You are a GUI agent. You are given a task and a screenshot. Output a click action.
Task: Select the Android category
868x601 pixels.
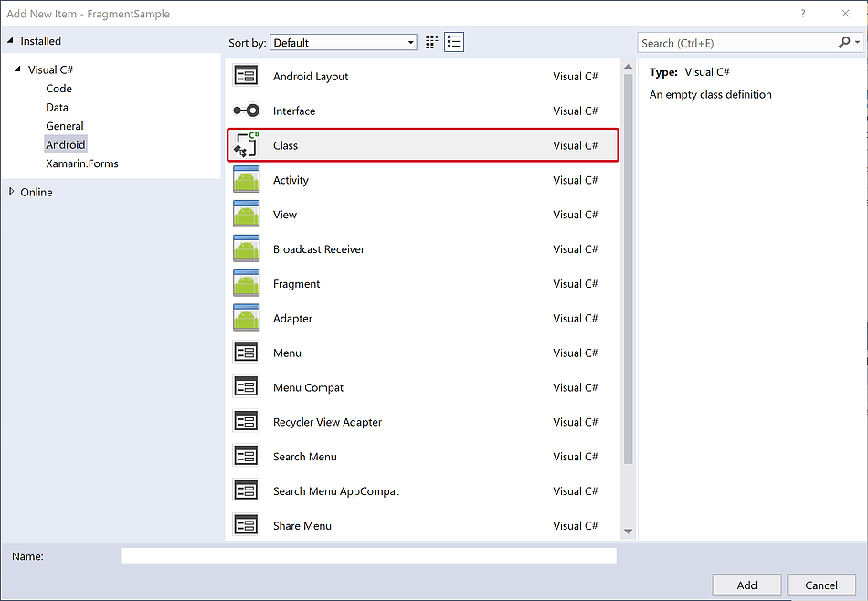pos(65,144)
